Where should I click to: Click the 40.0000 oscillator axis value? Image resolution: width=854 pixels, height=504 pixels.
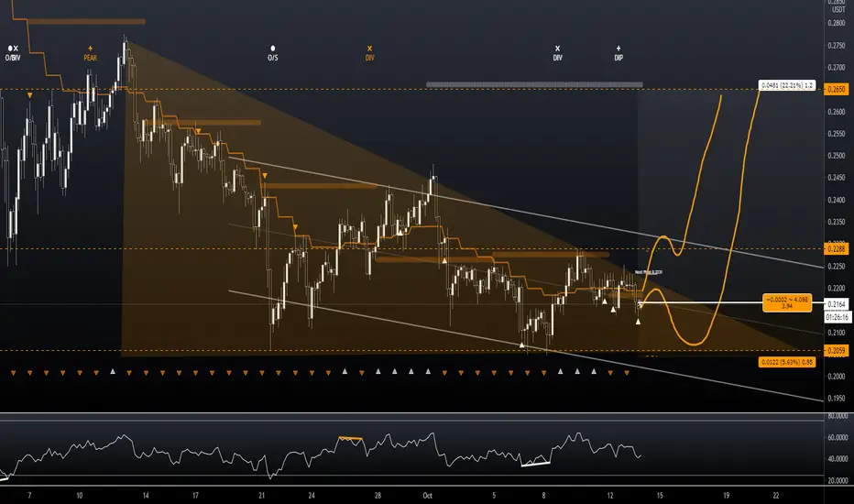[x=838, y=459]
